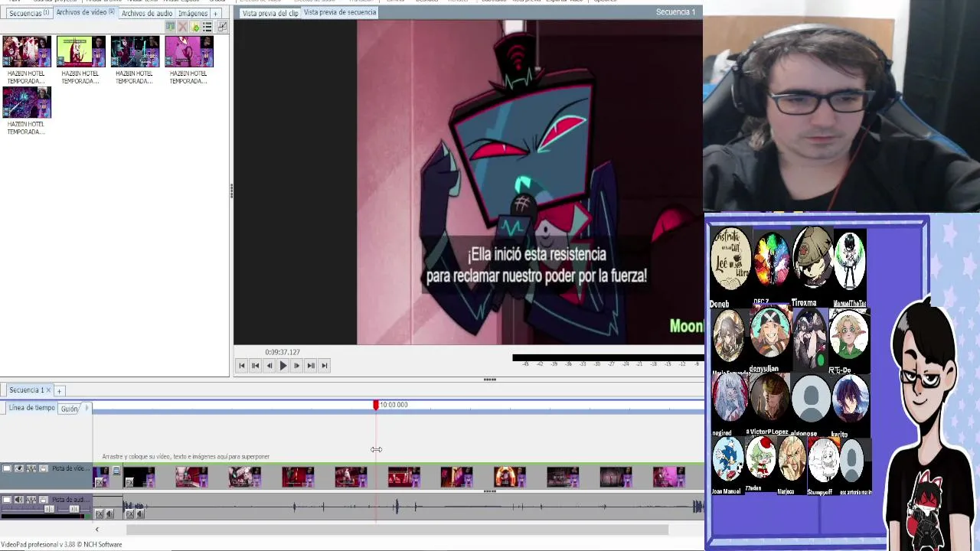Switch to Línea de tiempo view
Image resolution: width=980 pixels, height=551 pixels.
tap(32, 408)
